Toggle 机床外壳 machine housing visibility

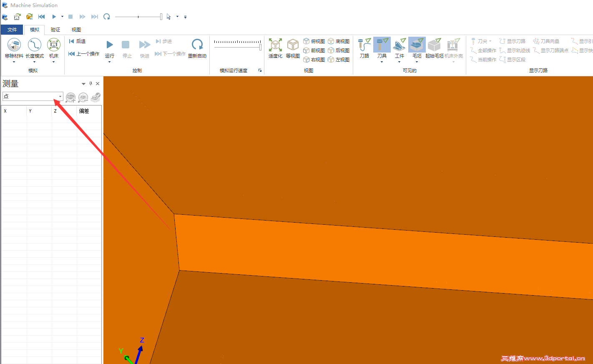click(454, 48)
